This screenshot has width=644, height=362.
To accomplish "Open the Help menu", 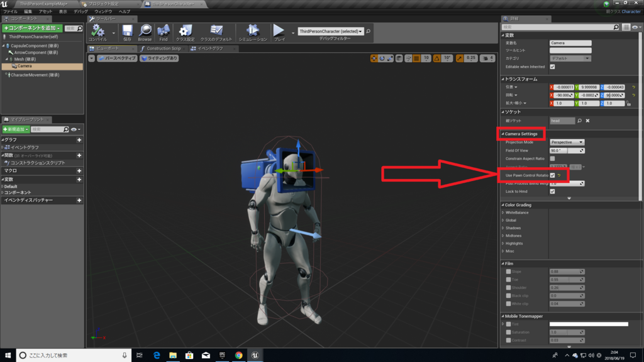I will (x=125, y=11).
